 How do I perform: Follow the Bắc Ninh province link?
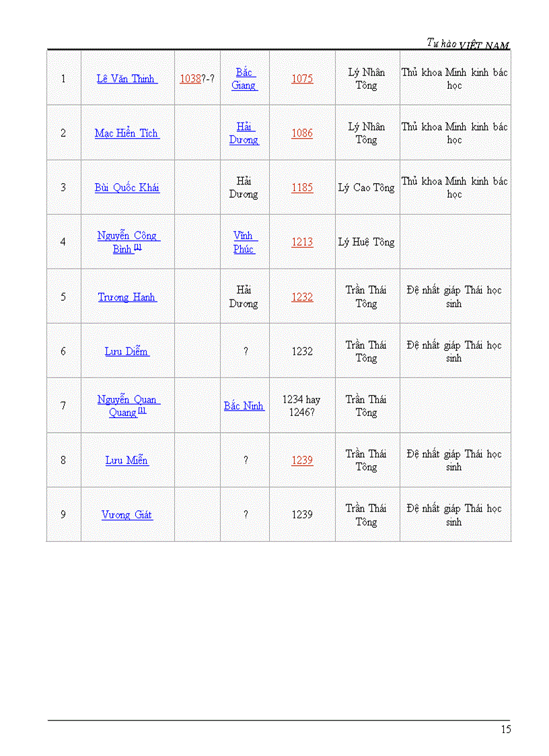coord(244,406)
